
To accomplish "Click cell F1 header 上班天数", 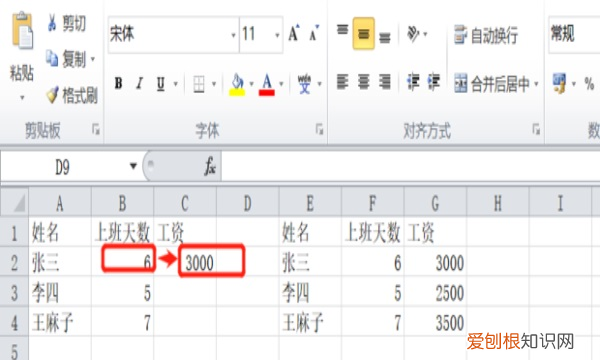I will (373, 232).
